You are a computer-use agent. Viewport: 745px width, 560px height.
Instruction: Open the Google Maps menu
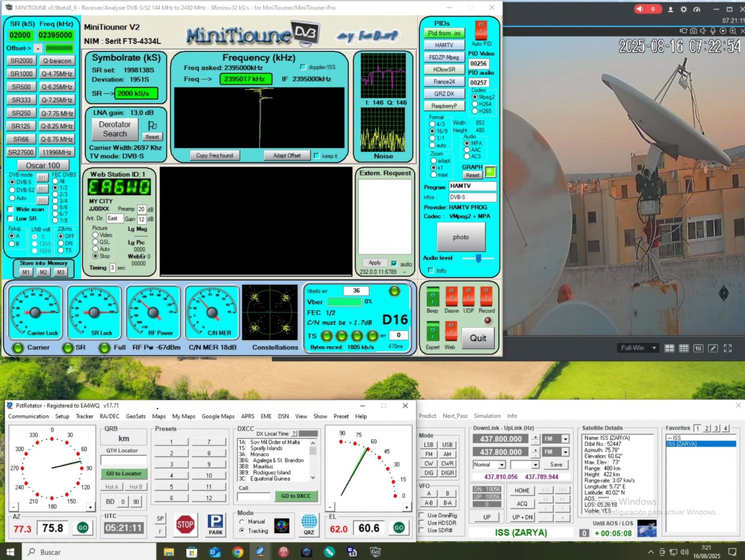[x=218, y=417]
